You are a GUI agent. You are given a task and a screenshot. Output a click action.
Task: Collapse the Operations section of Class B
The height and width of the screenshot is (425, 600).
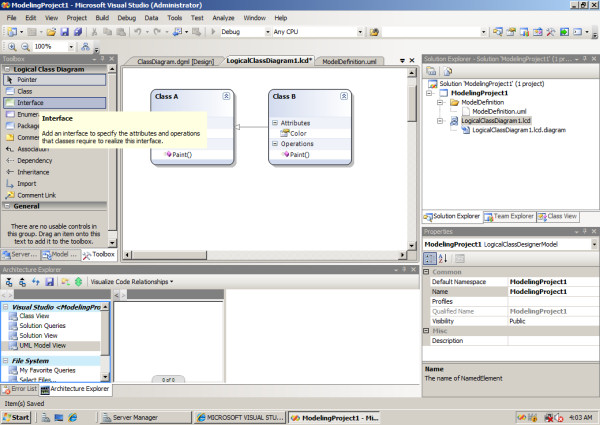[275, 143]
